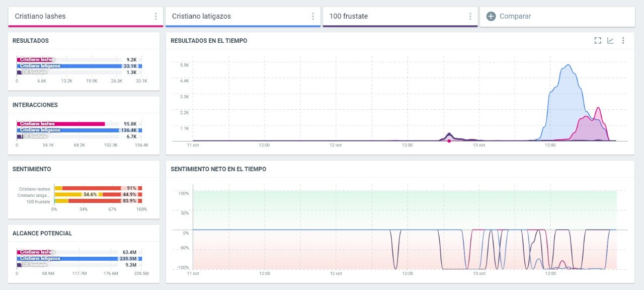Click the 1.3K results value
The image size is (644, 290).
coord(131,72)
